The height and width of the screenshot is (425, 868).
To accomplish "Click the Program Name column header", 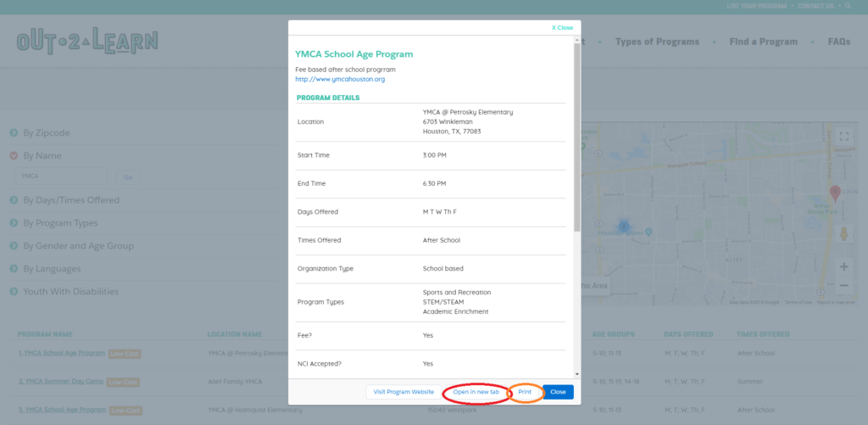I will (45, 335).
